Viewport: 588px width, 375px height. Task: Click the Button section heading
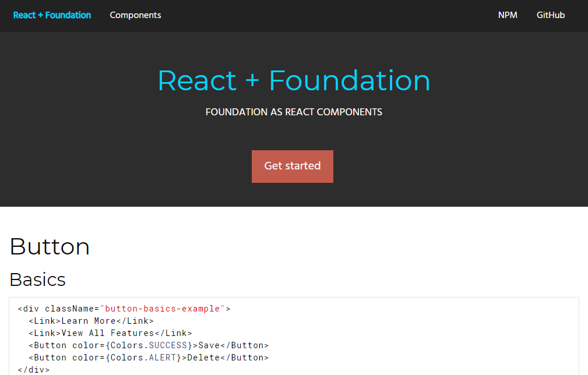[50, 247]
